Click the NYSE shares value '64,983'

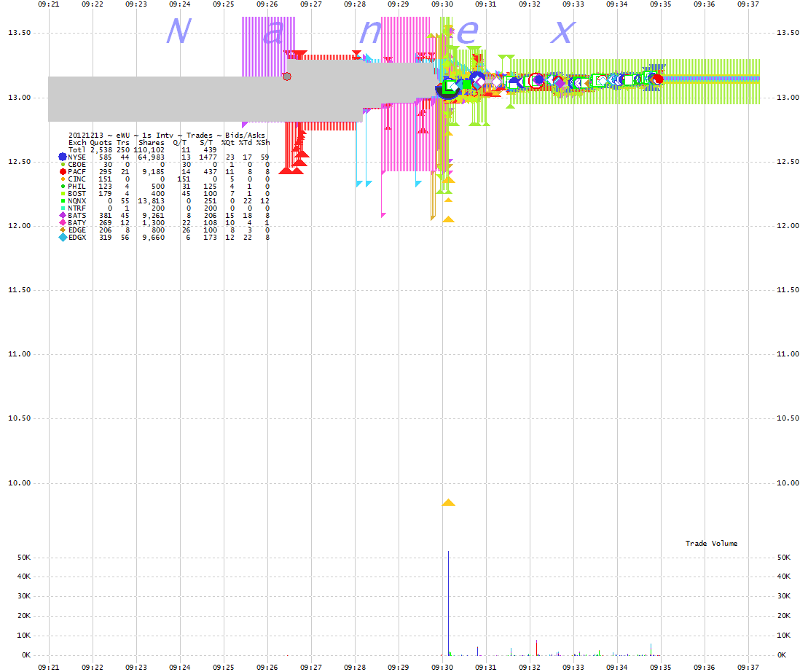point(151,157)
